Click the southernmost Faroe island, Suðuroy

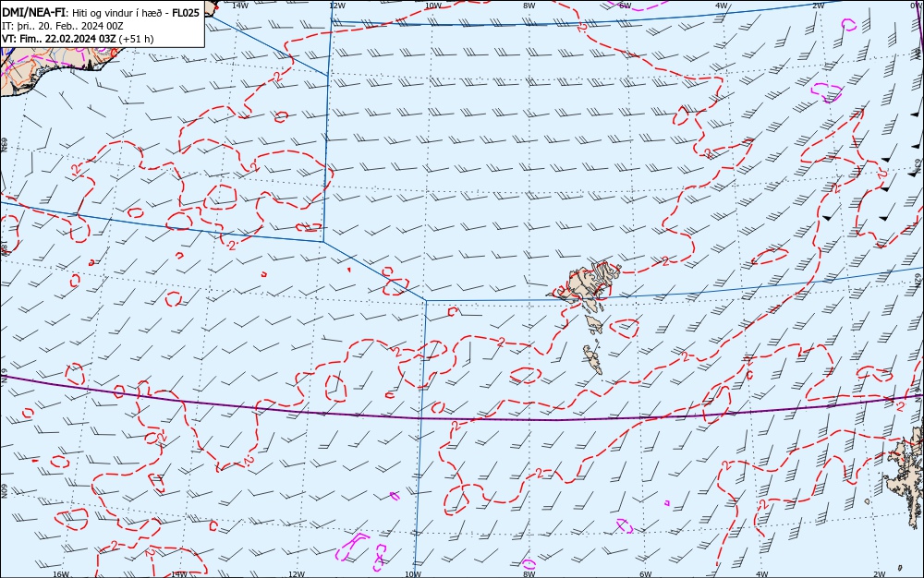593,359
